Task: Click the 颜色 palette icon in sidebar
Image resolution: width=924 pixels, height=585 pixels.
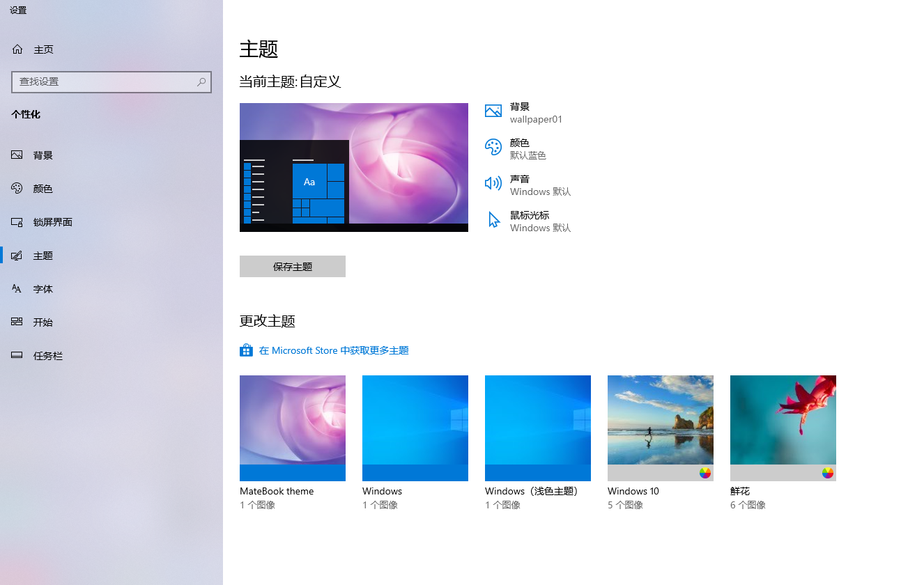Action: click(17, 189)
